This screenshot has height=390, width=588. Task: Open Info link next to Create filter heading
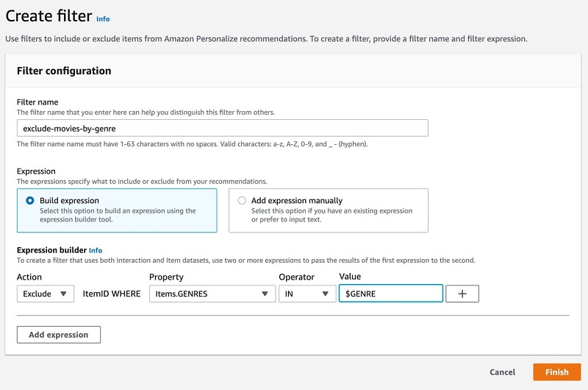(102, 18)
